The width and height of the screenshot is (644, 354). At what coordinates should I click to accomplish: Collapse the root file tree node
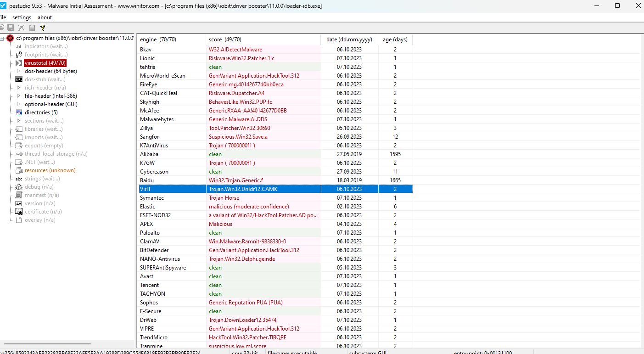click(x=2, y=38)
